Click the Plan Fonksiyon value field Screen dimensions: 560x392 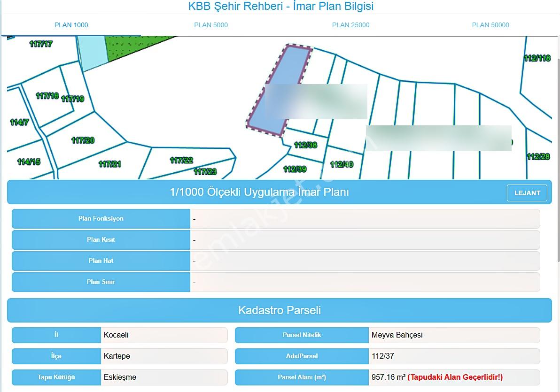[365, 218]
